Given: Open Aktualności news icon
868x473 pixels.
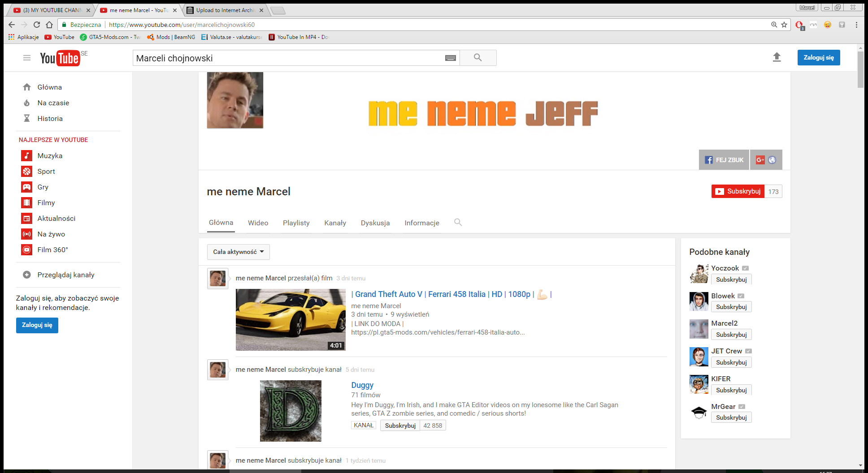Looking at the screenshot, I should pyautogui.click(x=27, y=219).
